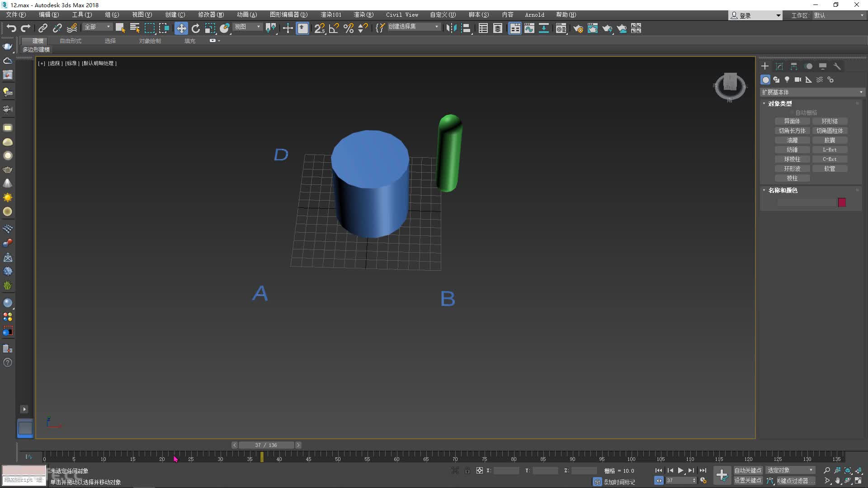Viewport: 868px width, 488px height.
Task: Open the 渲染(R) menu
Action: tap(363, 15)
